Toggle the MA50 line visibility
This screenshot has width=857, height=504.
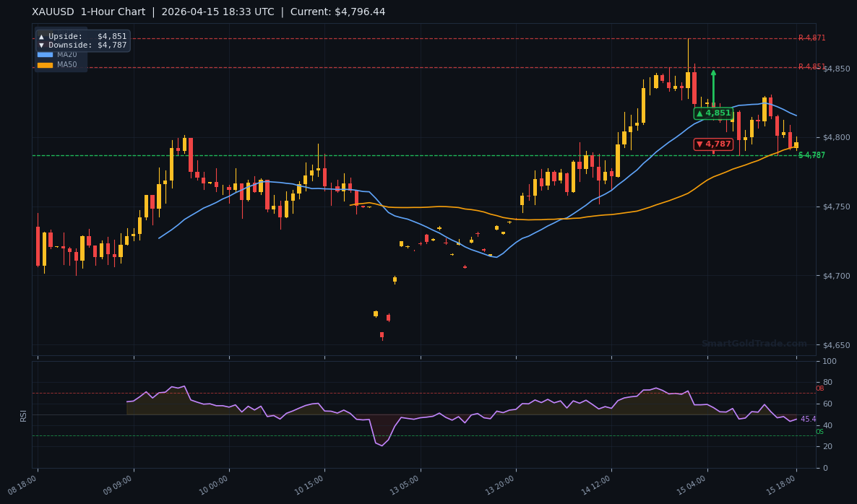[66, 64]
